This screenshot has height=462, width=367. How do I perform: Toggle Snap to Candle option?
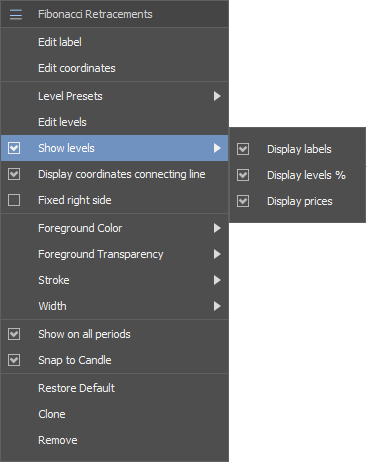14,360
